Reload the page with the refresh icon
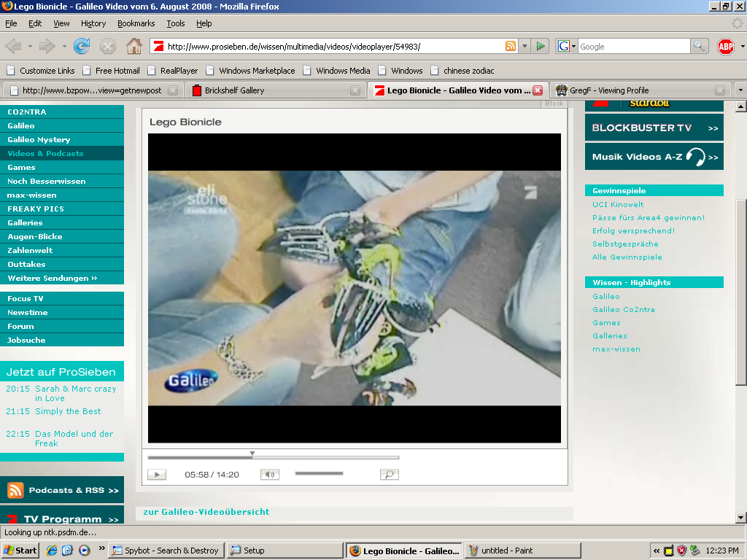Viewport: 747px width, 560px height. (x=82, y=46)
